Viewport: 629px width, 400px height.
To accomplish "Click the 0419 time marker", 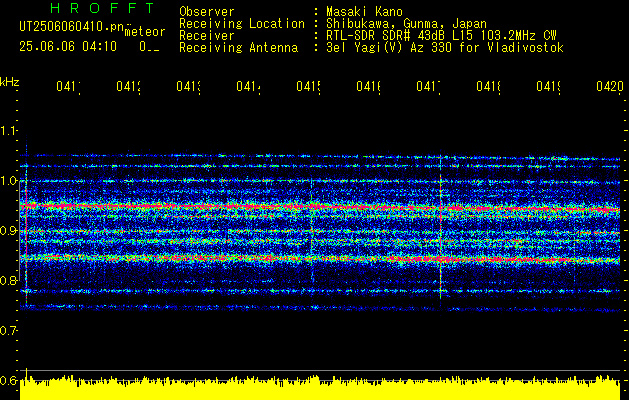I will 548,86.
